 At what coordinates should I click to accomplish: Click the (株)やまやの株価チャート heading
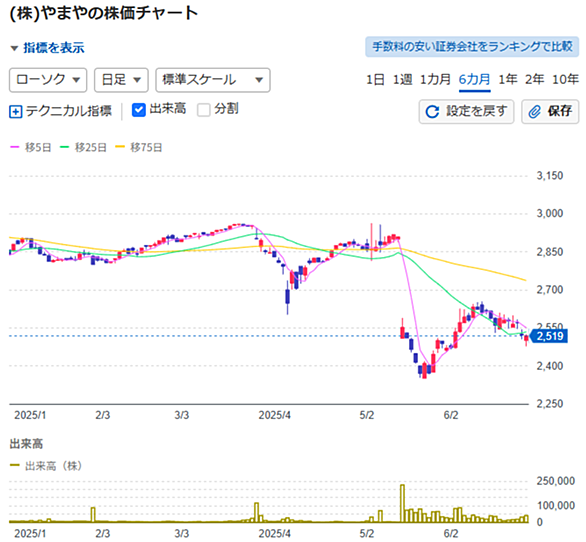(104, 13)
